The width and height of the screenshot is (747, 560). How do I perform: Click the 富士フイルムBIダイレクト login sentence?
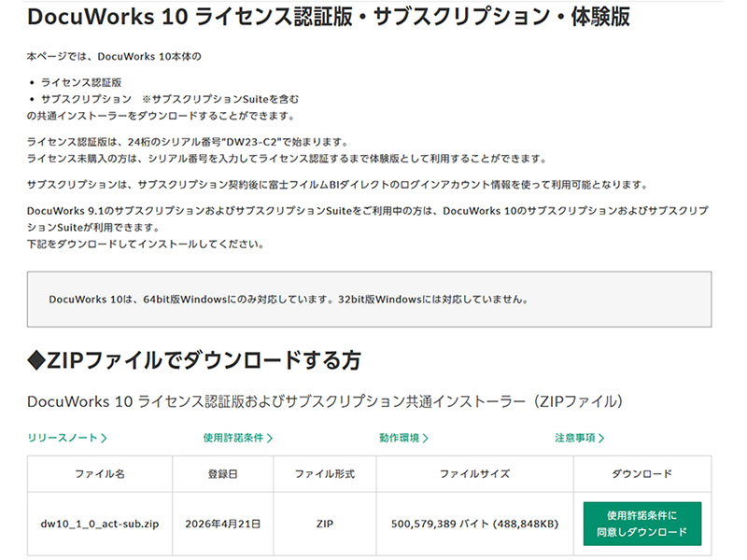coord(338,185)
